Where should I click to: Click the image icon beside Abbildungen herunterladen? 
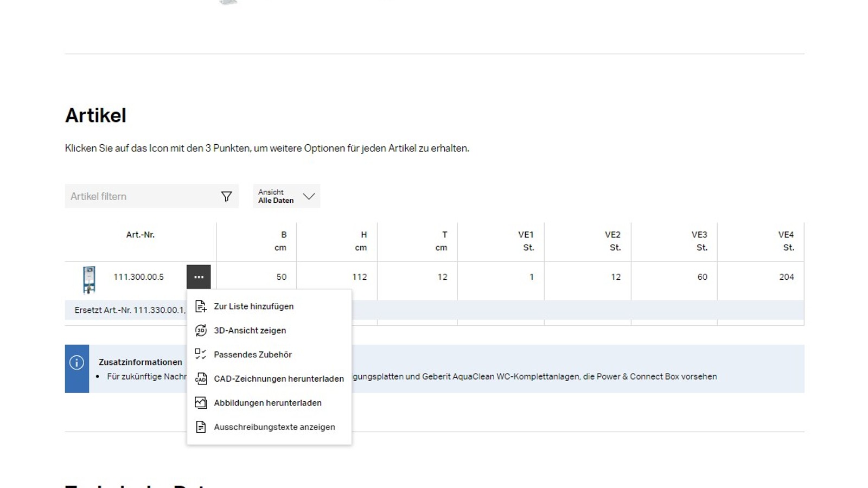tap(200, 402)
